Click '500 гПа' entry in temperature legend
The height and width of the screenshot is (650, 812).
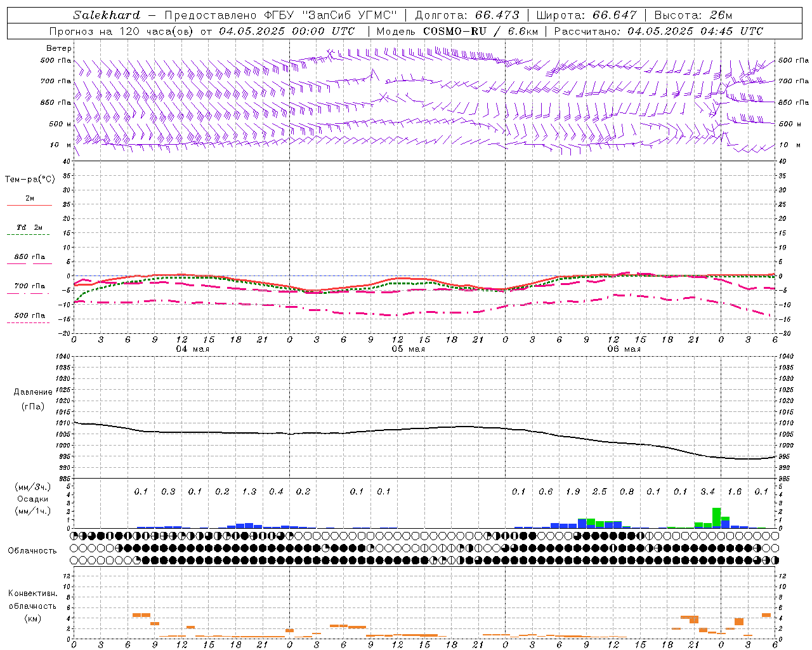pos(30,315)
